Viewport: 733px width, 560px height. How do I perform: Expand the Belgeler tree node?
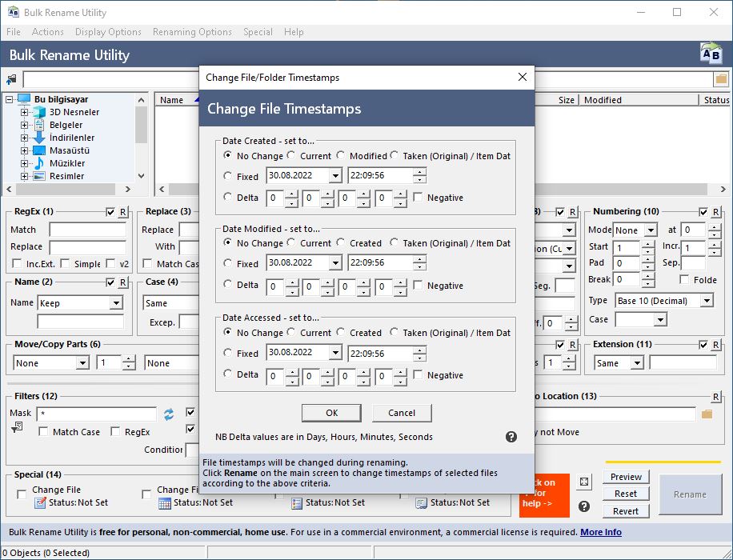pos(24,126)
